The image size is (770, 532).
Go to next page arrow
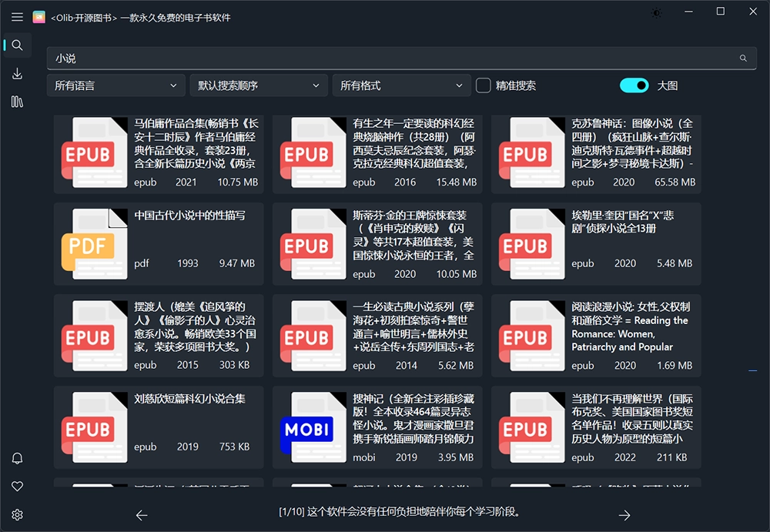point(624,515)
